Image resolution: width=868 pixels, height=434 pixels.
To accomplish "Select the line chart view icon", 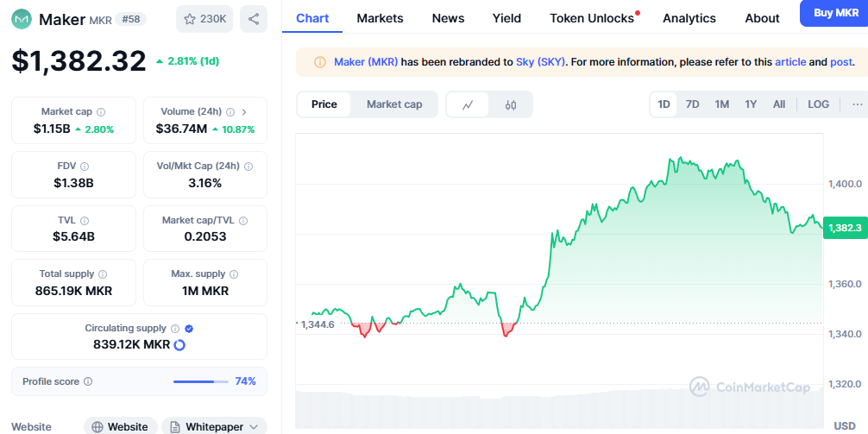I will point(468,104).
